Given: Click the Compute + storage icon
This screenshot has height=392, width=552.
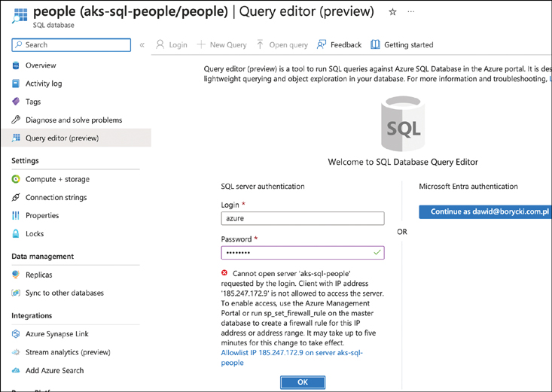Looking at the screenshot, I should 16,179.
